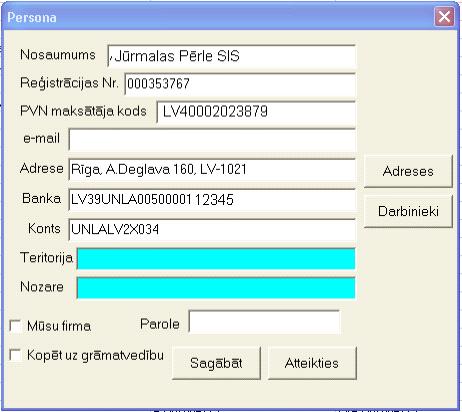Edit the Adrese field with the Rīga address
Screen dimensions: 462x412
click(212, 170)
